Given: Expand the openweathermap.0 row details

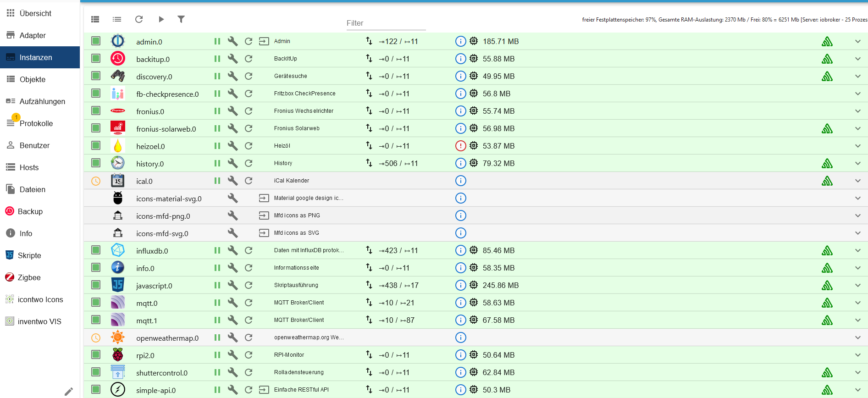Looking at the screenshot, I should click(x=858, y=337).
